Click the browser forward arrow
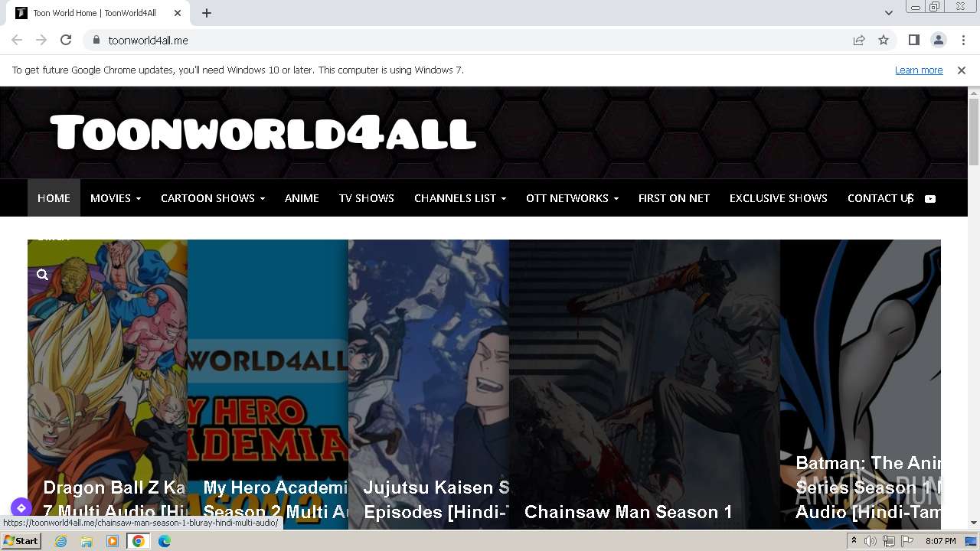 click(41, 40)
